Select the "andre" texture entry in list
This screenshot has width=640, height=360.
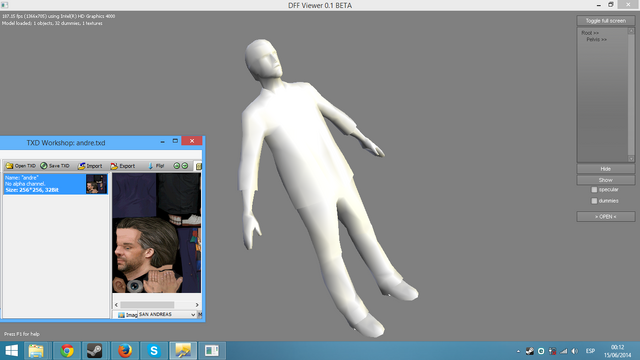coord(56,184)
